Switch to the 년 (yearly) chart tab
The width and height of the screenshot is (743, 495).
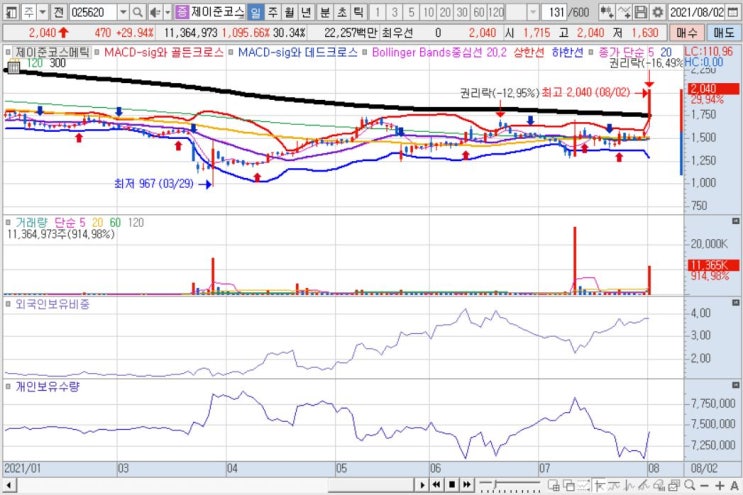306,12
